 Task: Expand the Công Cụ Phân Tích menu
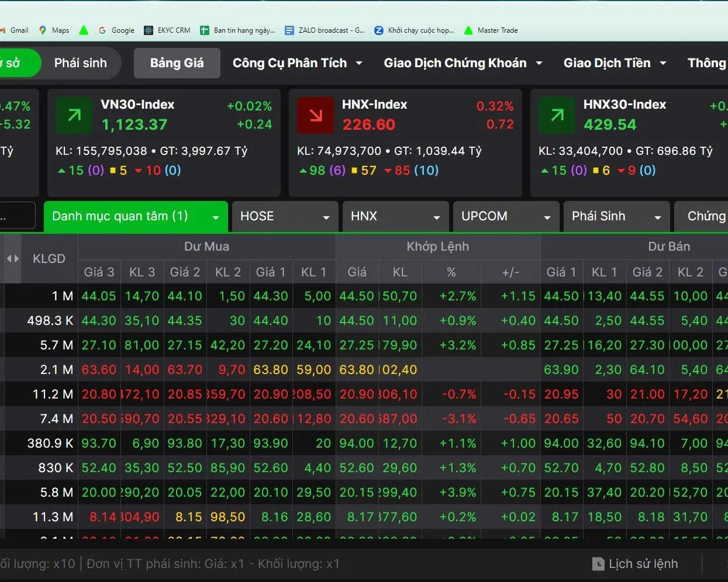click(297, 63)
